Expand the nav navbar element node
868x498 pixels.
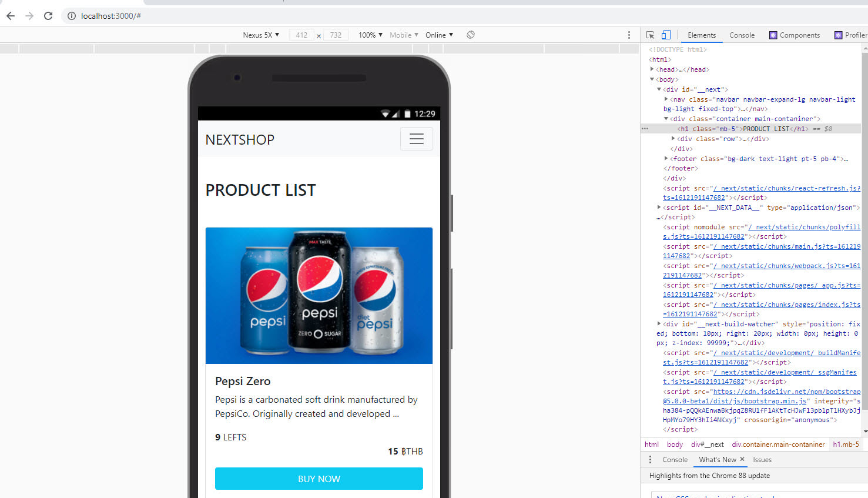[x=666, y=99]
